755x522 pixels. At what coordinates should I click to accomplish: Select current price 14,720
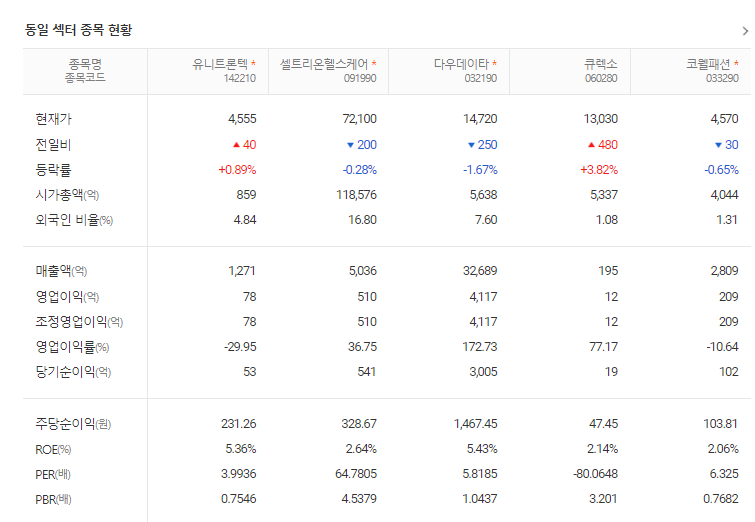(x=480, y=119)
